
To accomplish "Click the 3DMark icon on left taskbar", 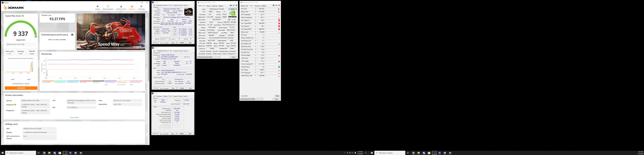I will click(65, 153).
